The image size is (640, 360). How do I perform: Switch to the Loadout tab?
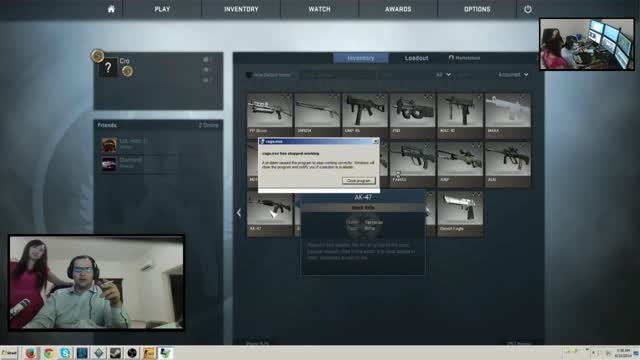416,58
